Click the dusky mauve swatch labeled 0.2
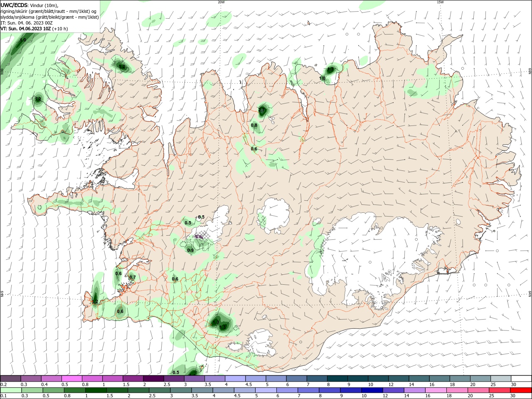The image size is (532, 399). 11,379
